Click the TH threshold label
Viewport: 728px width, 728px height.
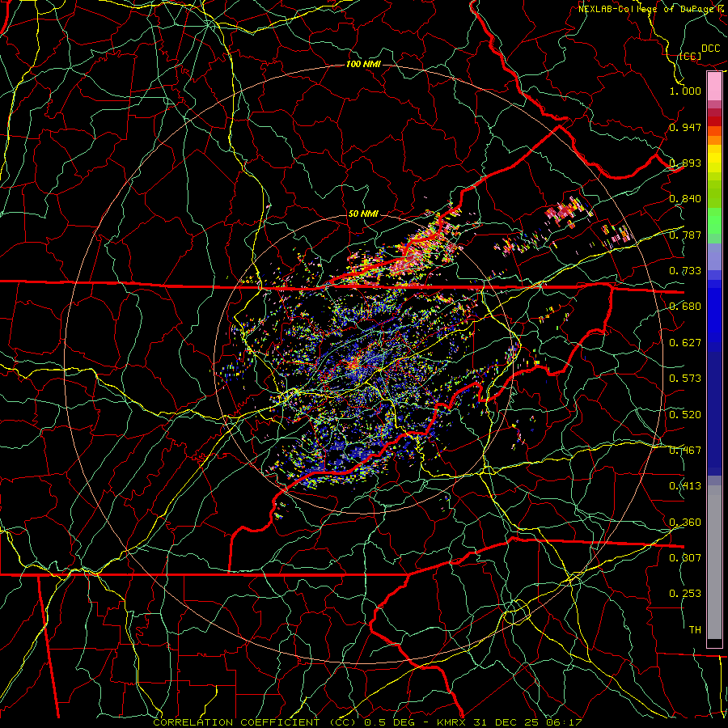pyautogui.click(x=695, y=630)
